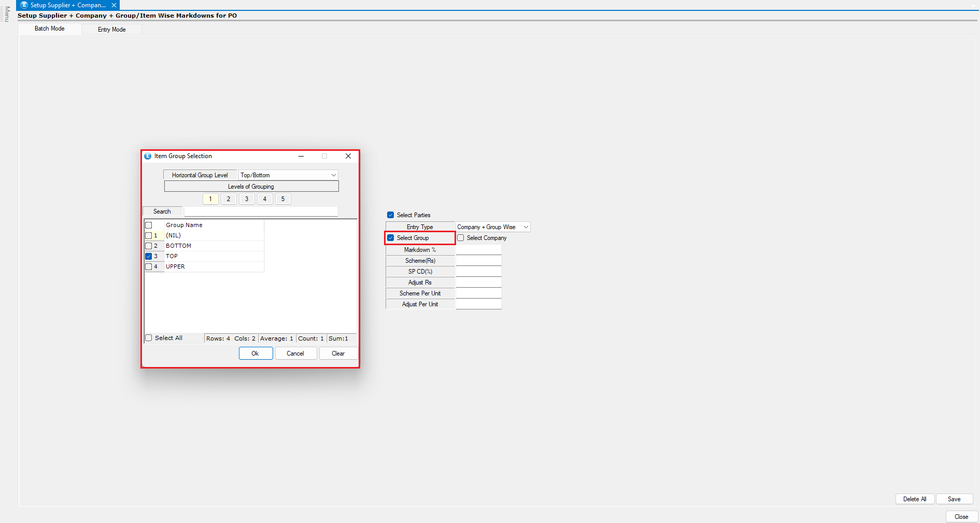This screenshot has width=980, height=523.
Task: Untick the Select Parties checkbox
Action: [391, 215]
